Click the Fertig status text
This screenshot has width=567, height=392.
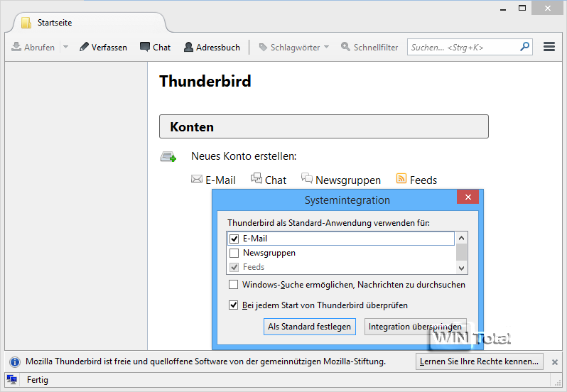click(x=37, y=380)
